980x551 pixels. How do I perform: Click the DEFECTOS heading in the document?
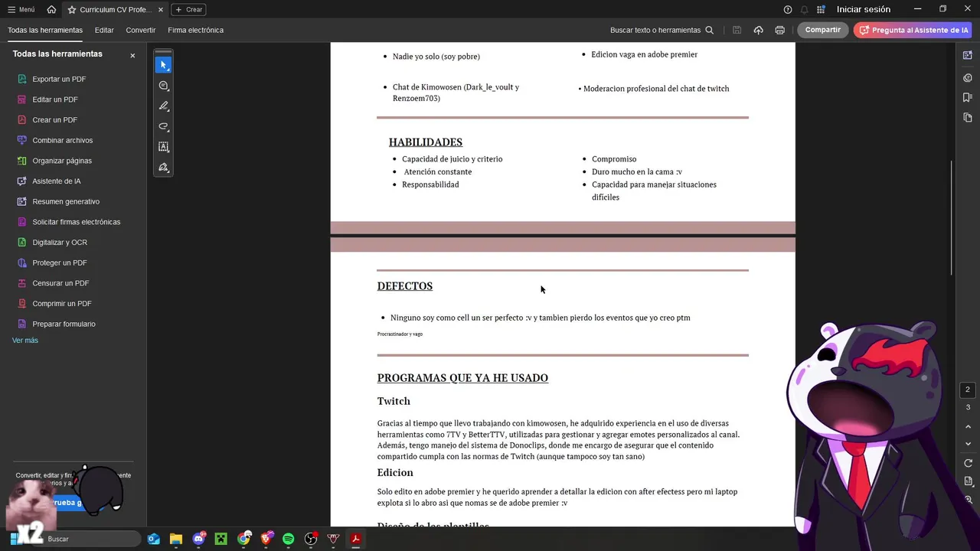pyautogui.click(x=404, y=286)
